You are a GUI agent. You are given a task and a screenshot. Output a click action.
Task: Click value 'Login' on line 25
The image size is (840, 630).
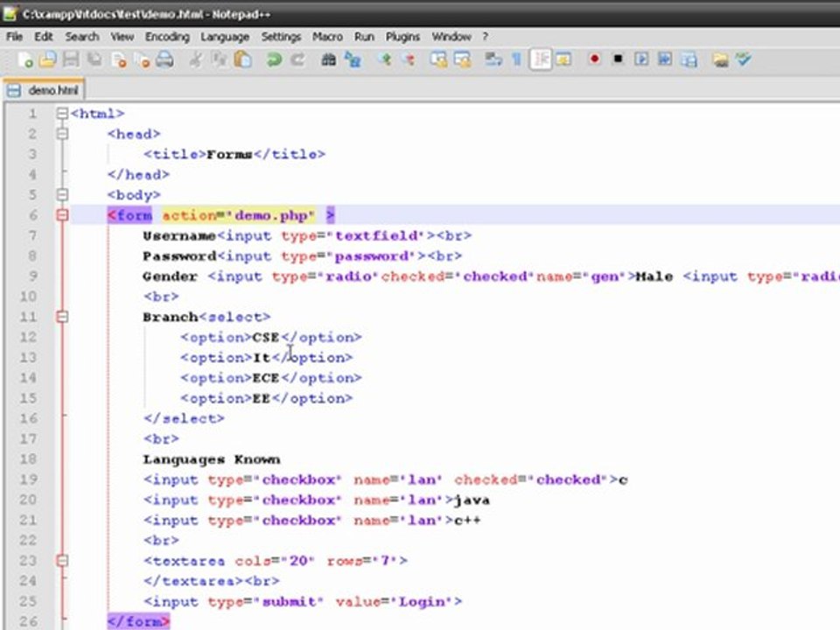pos(422,602)
